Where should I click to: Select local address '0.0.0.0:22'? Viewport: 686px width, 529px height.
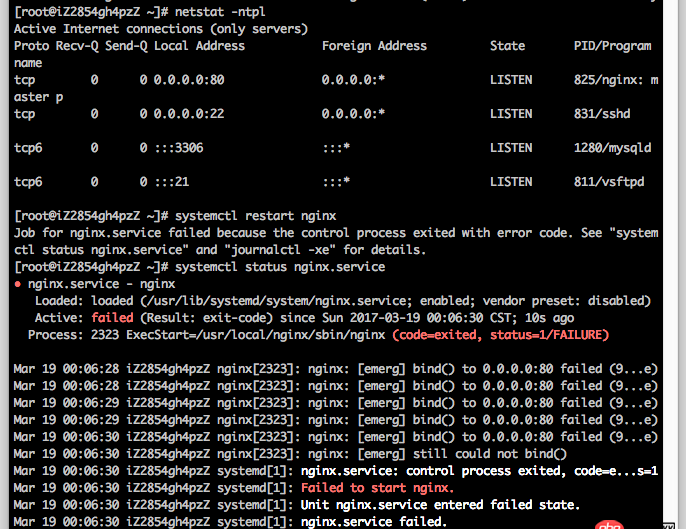point(189,114)
